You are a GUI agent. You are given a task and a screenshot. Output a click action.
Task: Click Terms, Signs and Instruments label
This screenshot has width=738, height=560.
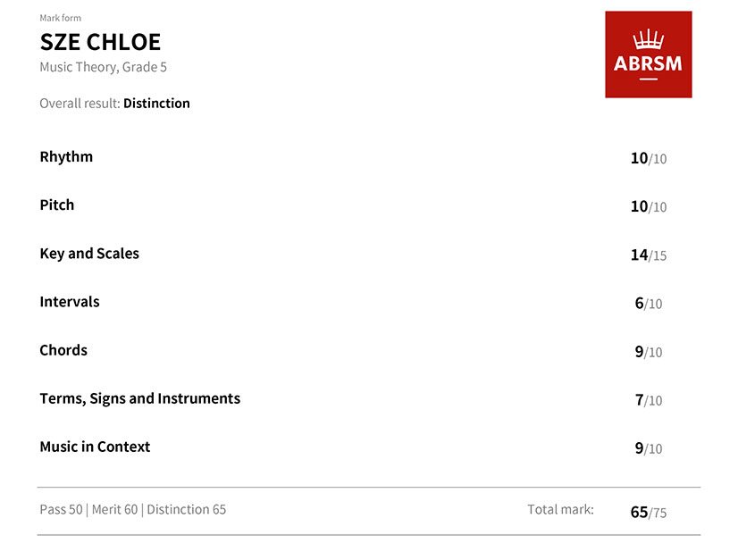(x=140, y=398)
